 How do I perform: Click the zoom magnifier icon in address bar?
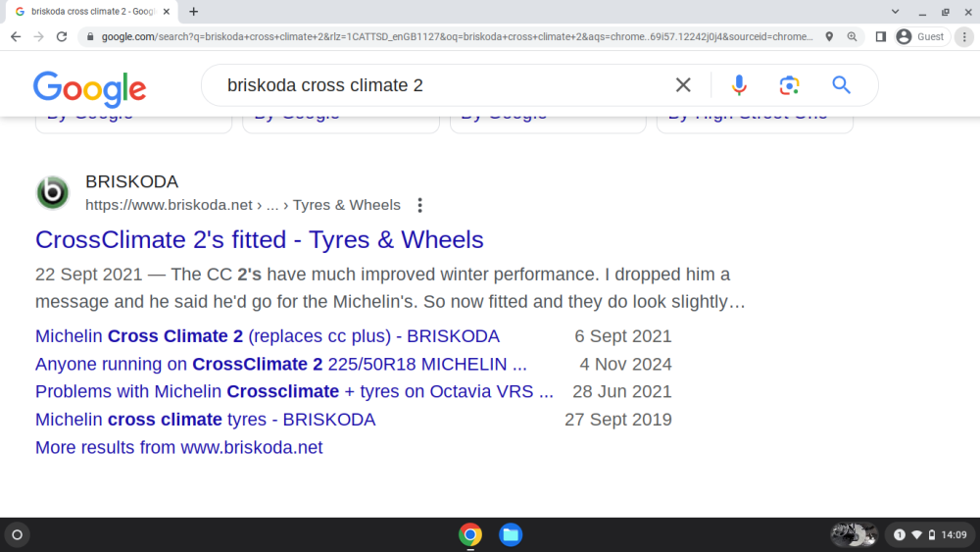tap(852, 37)
